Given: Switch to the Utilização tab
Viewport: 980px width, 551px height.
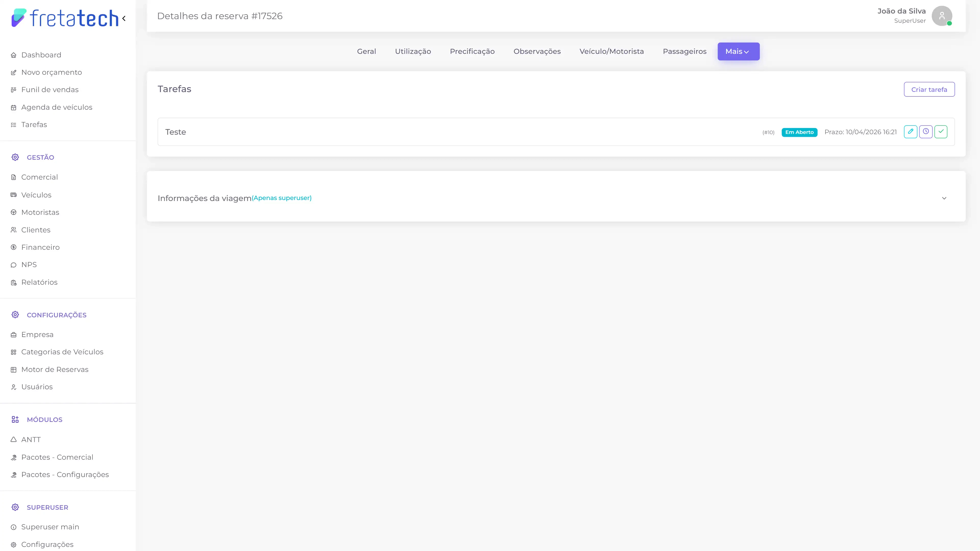Looking at the screenshot, I should 413,51.
